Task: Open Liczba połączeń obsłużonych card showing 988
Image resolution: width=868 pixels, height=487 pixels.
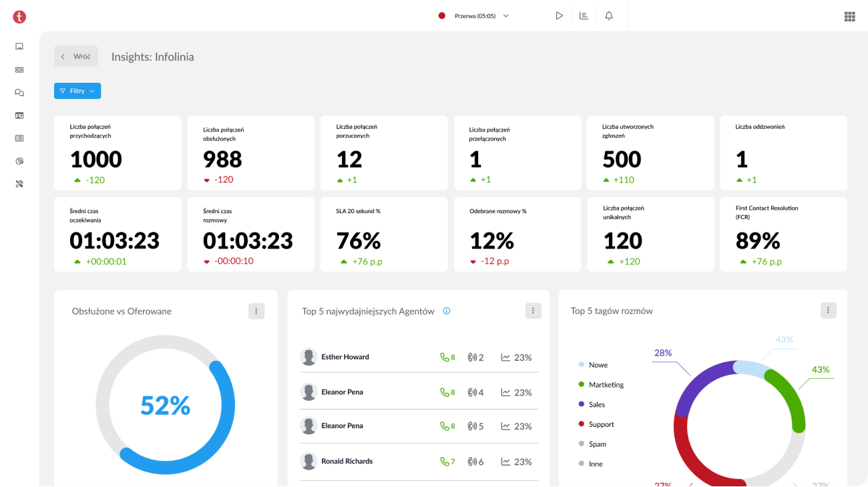Action: click(x=250, y=153)
